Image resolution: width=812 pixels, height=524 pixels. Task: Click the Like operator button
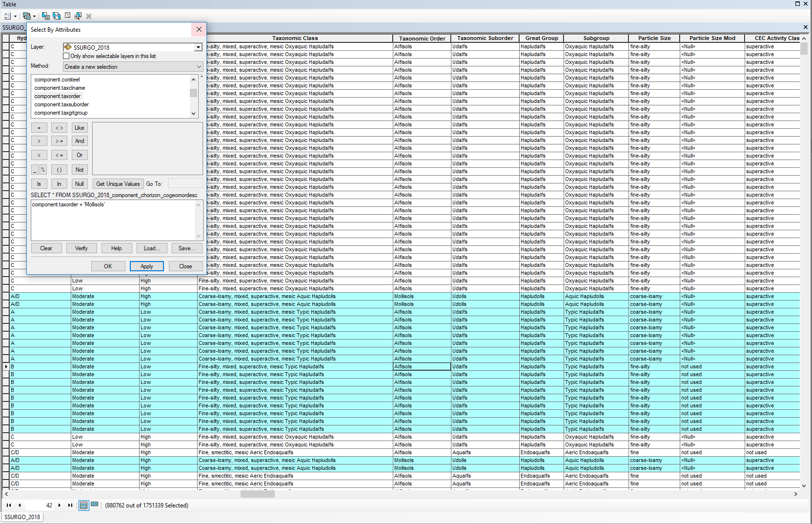(x=80, y=128)
